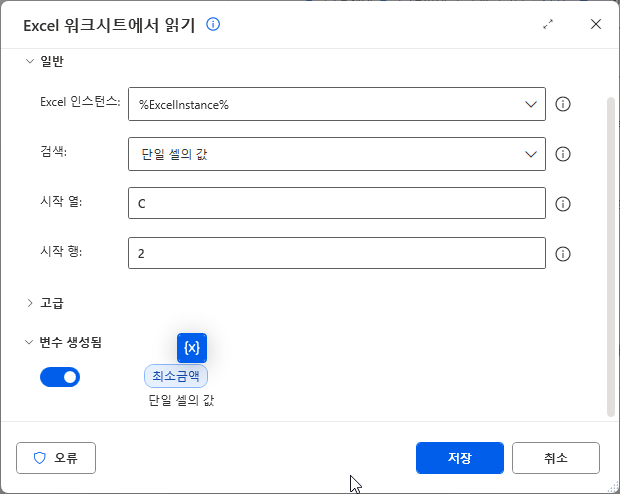Click info icon for 시작 행 field
This screenshot has height=494, width=620.
click(x=563, y=254)
